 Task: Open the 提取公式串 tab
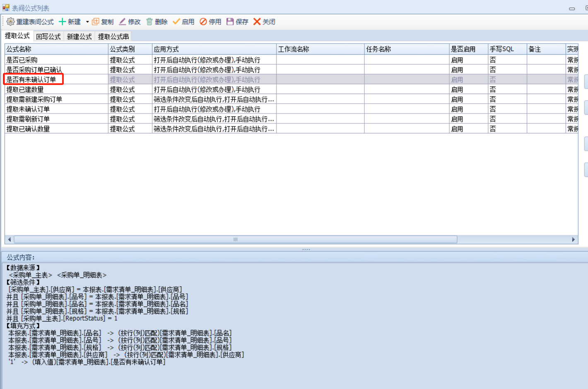113,36
